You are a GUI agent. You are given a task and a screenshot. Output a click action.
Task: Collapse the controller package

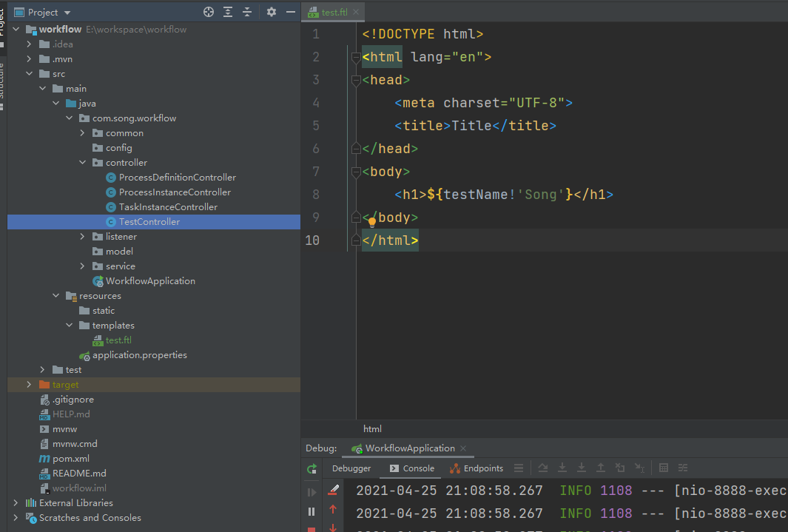(83, 163)
